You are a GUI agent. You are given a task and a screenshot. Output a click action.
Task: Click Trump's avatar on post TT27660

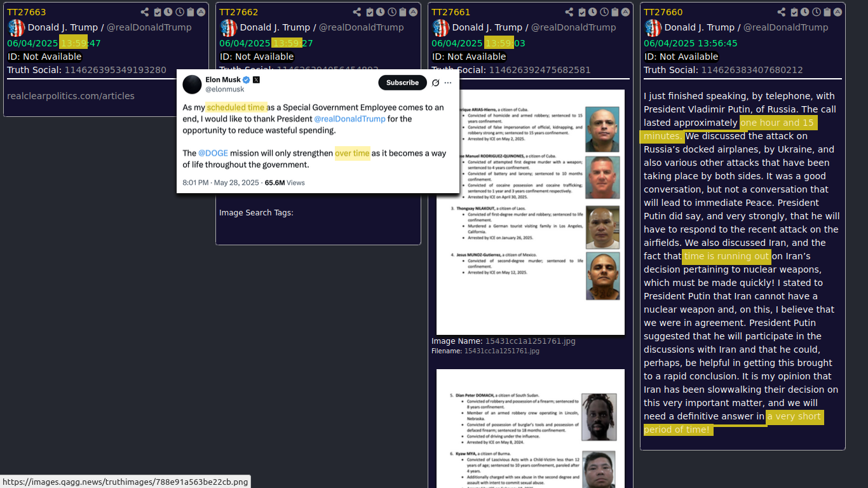[653, 27]
